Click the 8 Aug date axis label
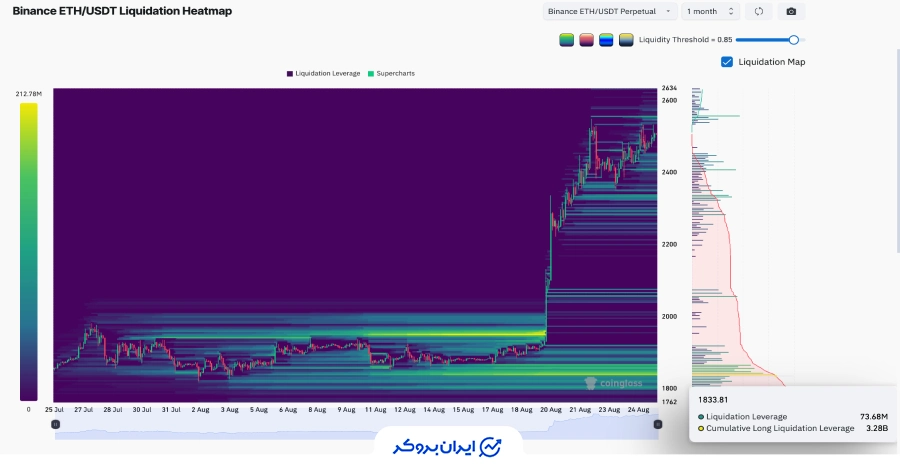Image resolution: width=900 pixels, height=471 pixels. click(x=317, y=410)
